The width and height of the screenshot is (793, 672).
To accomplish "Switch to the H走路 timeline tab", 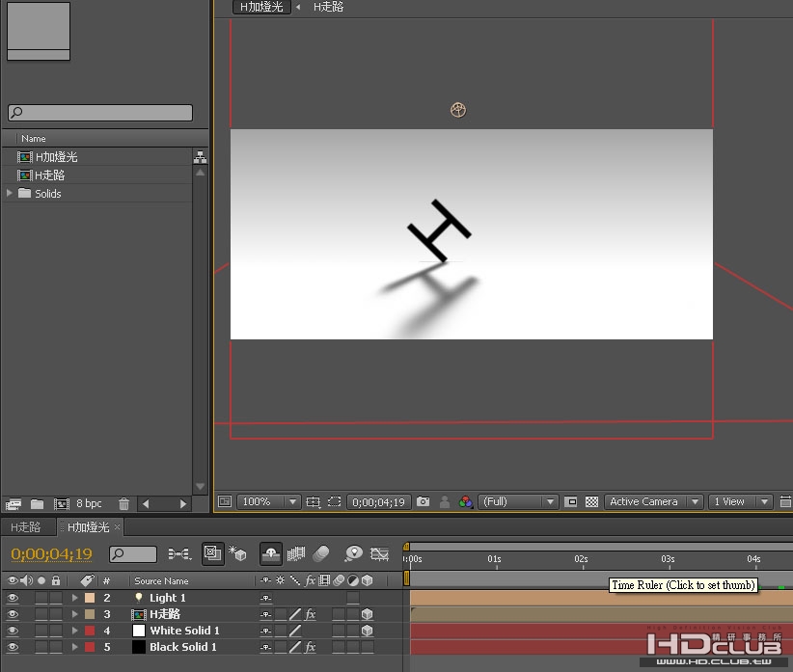I will (x=26, y=527).
